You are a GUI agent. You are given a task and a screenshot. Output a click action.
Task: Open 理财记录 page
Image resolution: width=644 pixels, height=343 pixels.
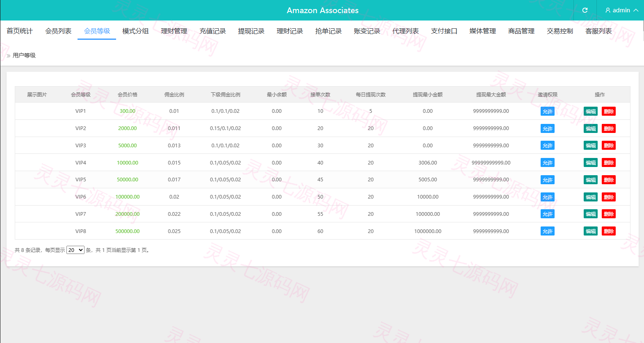point(290,31)
